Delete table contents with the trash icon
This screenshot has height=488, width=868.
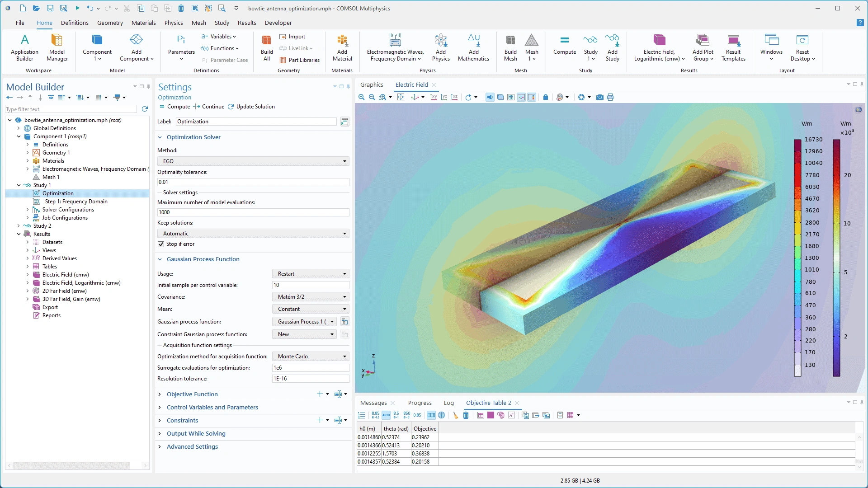pyautogui.click(x=466, y=415)
